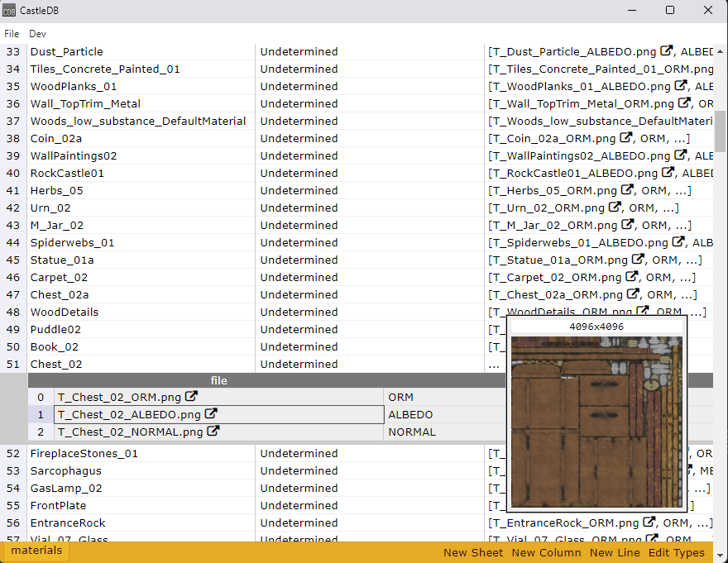Click the scrollbar up arrow

(720, 50)
